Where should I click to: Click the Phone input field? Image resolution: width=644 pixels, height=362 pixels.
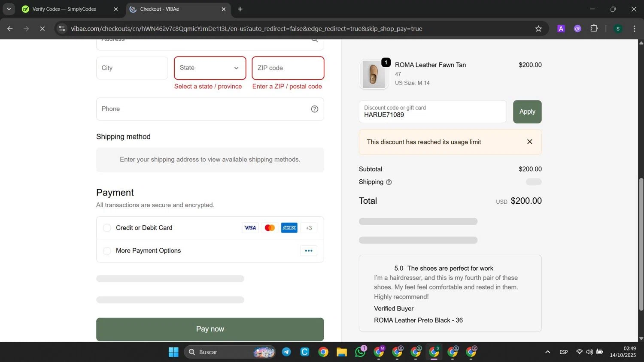click(210, 109)
